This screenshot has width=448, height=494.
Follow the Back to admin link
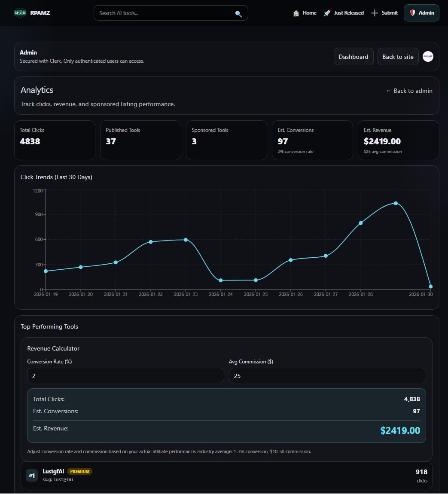(409, 91)
